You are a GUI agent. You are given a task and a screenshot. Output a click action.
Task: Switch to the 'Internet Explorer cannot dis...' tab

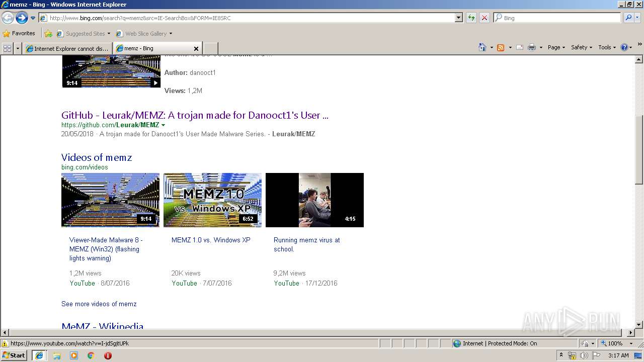tap(67, 48)
